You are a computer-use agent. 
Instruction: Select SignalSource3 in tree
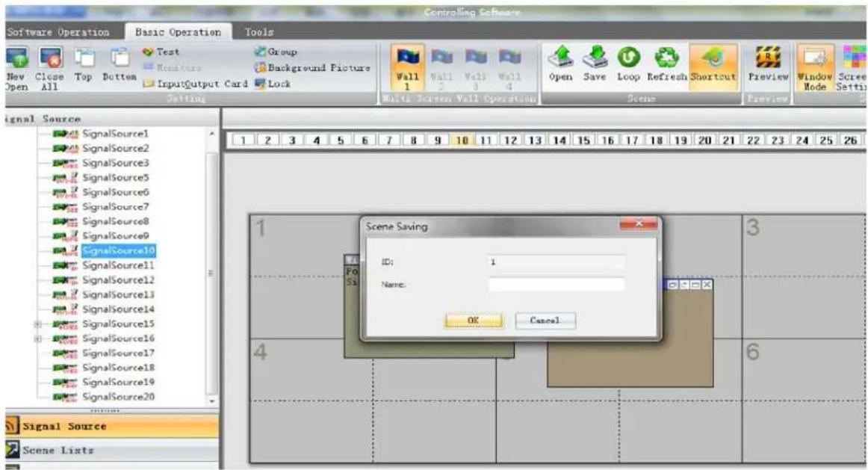(x=115, y=163)
